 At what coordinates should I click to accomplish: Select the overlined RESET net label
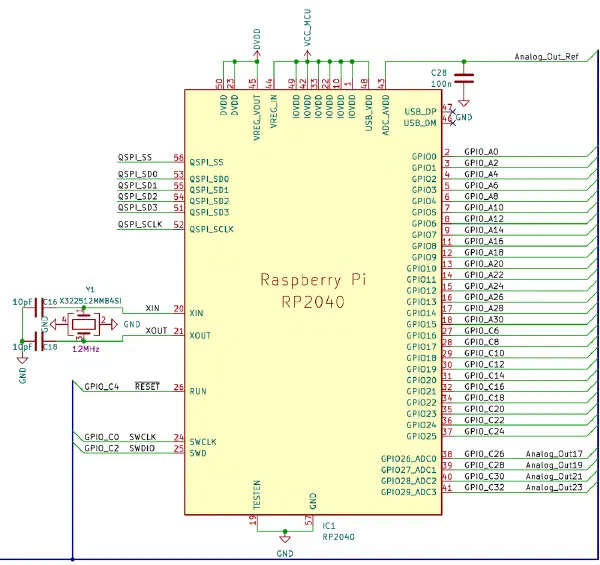[147, 386]
